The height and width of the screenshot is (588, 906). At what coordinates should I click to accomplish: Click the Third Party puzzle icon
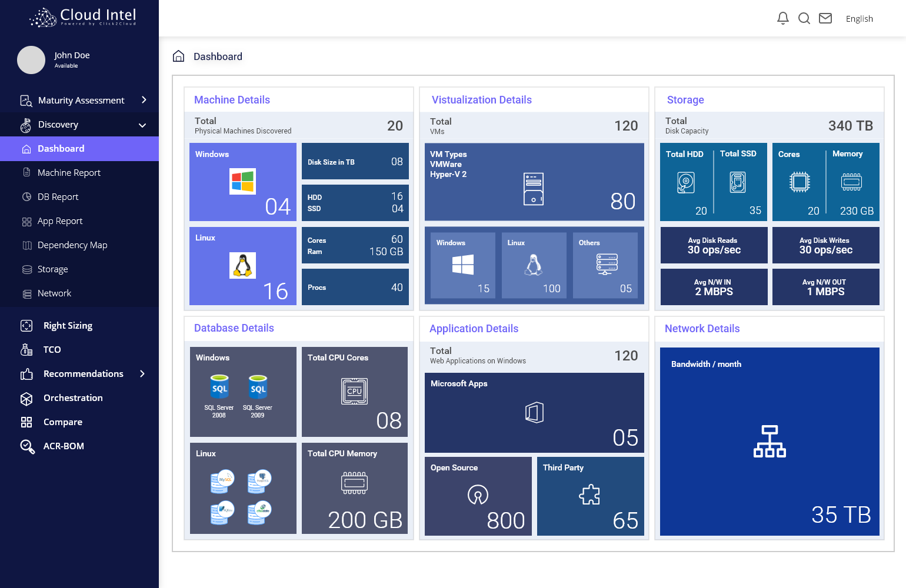[x=589, y=495]
